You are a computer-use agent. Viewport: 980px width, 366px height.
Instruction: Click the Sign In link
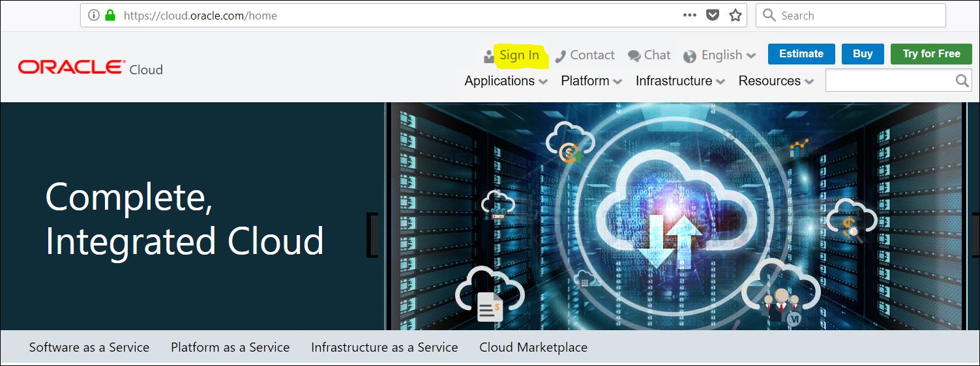[x=520, y=55]
